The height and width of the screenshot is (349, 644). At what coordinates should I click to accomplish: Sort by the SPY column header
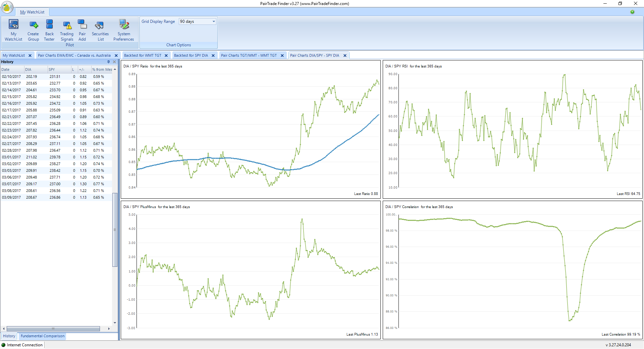coord(59,69)
